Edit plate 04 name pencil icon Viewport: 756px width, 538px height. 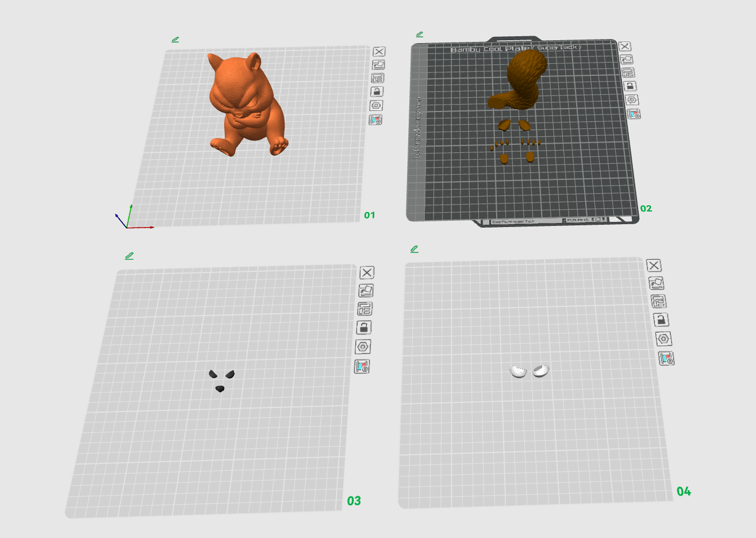415,249
